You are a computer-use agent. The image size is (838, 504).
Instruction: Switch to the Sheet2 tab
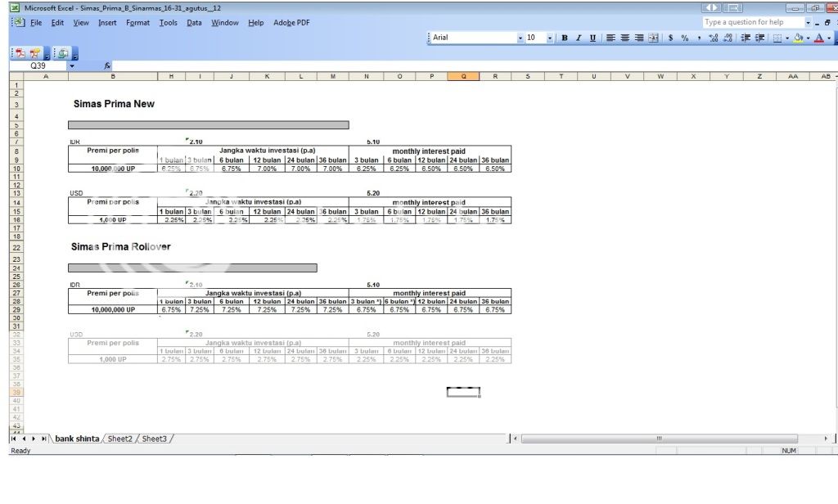point(119,439)
